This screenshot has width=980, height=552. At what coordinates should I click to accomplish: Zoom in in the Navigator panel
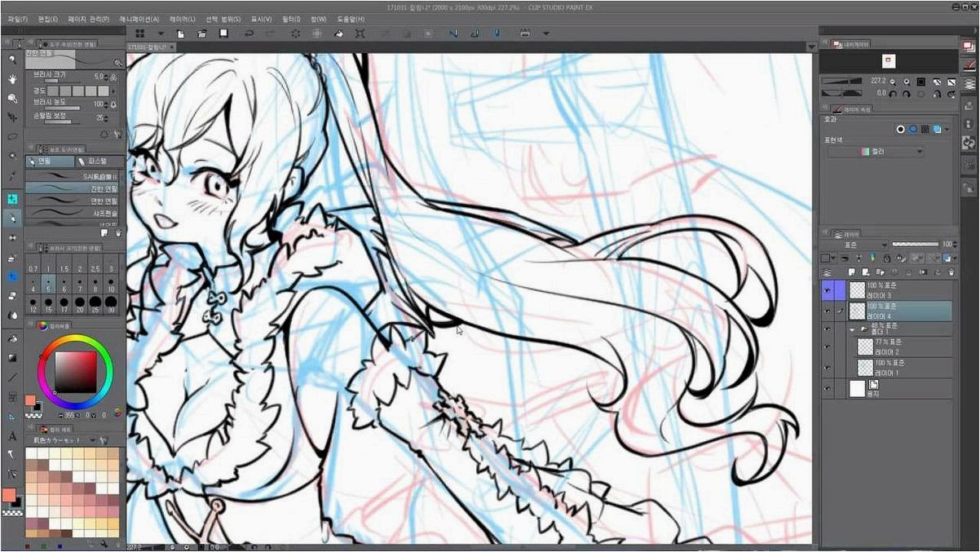pos(906,82)
